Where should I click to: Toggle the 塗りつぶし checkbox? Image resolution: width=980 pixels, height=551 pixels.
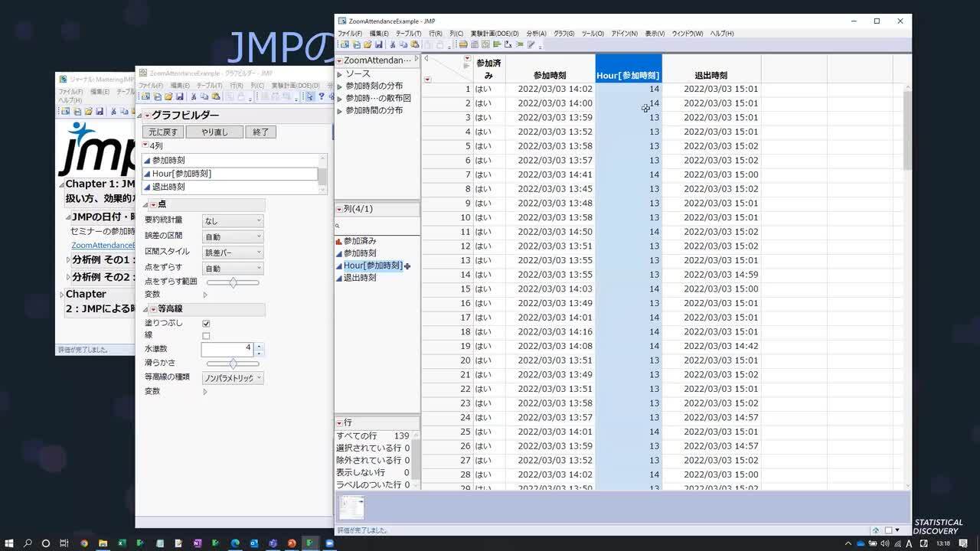point(206,324)
